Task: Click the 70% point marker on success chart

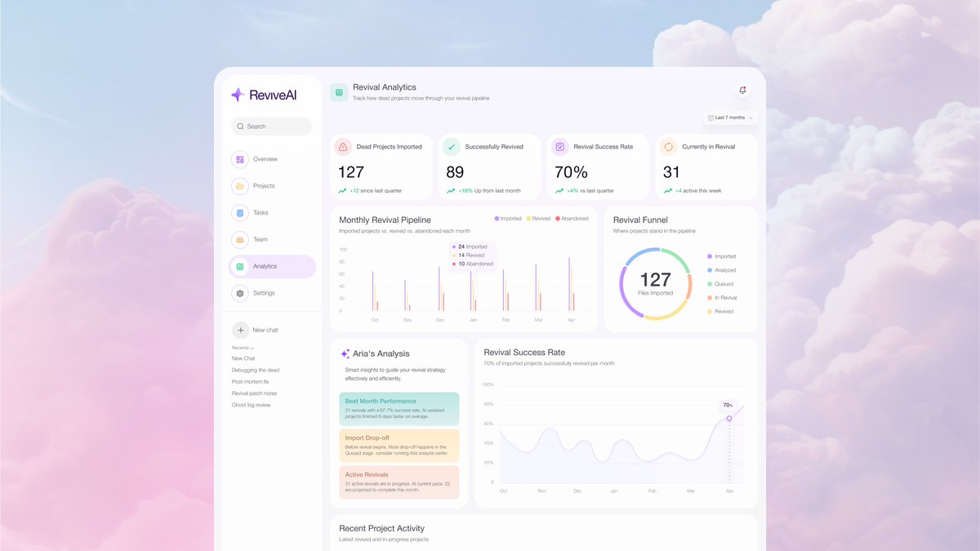Action: (729, 419)
